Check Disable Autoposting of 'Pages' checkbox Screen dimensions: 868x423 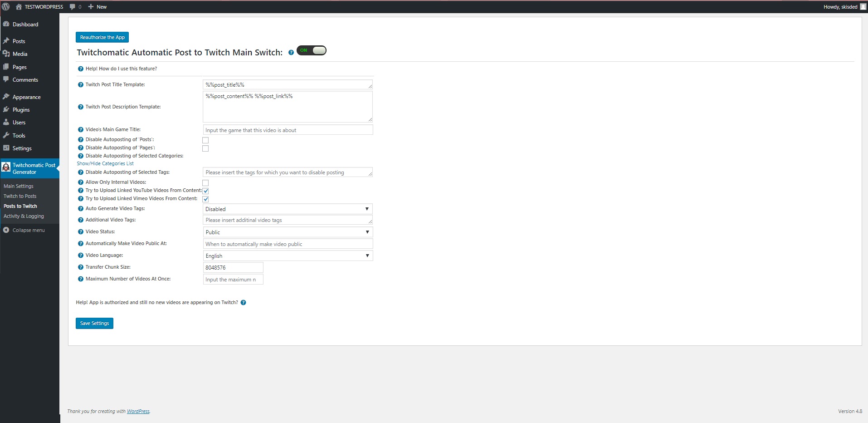coord(205,148)
